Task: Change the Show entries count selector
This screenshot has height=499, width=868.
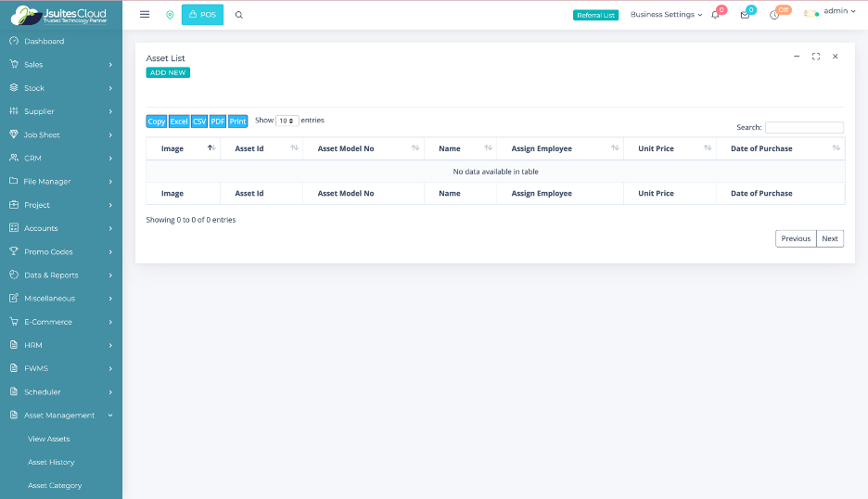Action: coord(287,121)
